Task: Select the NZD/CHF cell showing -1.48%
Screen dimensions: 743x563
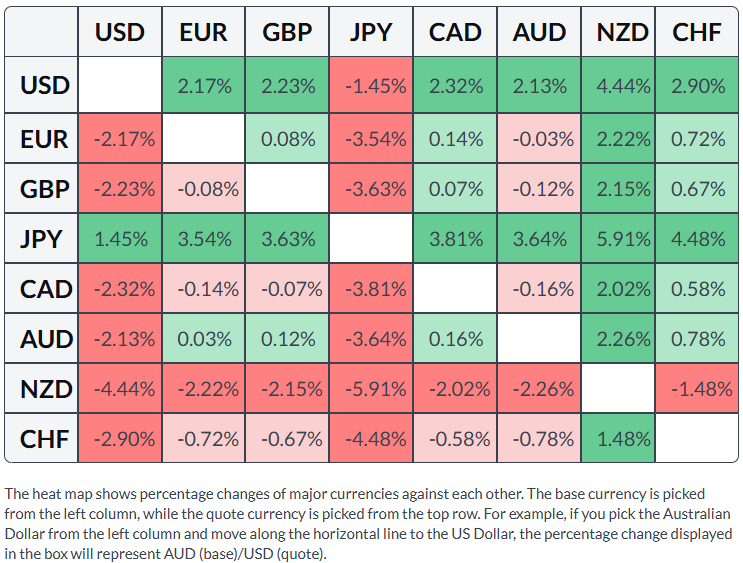Action: (697, 389)
